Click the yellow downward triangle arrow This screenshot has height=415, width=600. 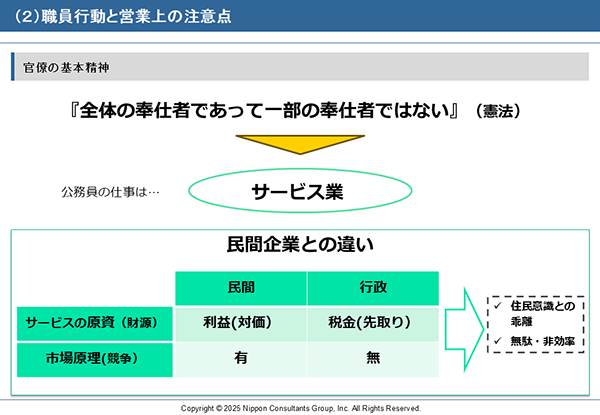click(x=300, y=144)
